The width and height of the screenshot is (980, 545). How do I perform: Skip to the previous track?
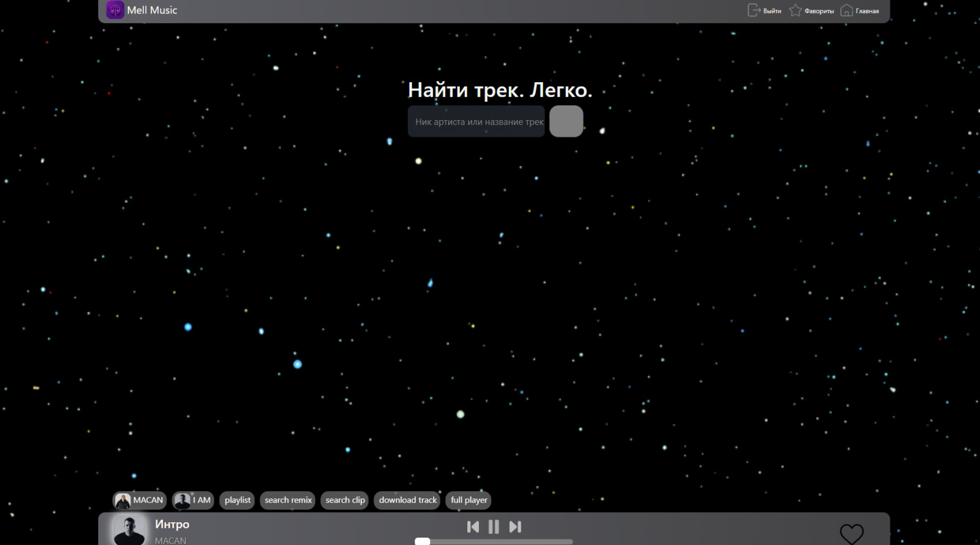[473, 527]
